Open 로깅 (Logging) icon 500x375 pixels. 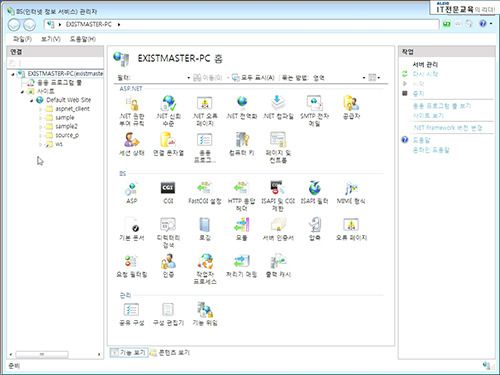point(205,229)
